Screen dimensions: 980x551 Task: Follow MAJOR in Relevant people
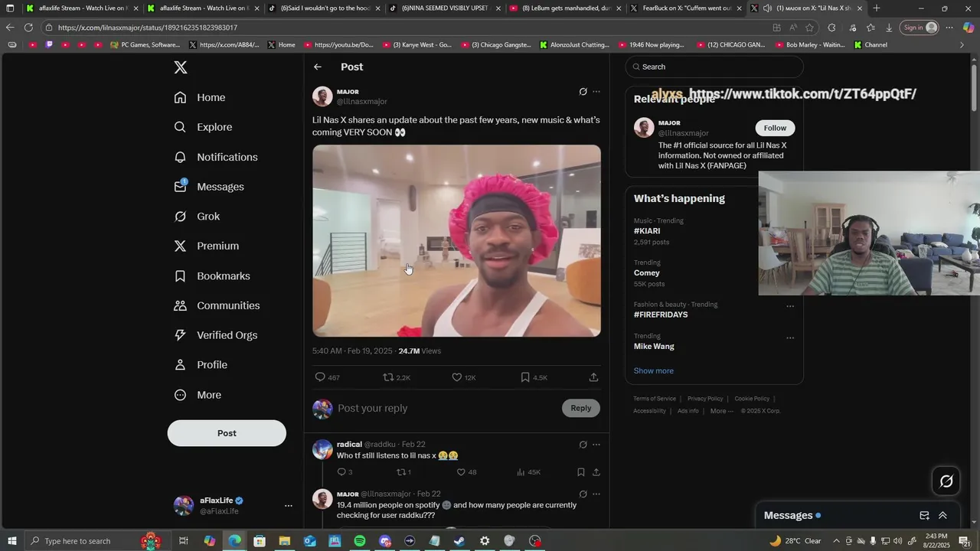tap(775, 128)
